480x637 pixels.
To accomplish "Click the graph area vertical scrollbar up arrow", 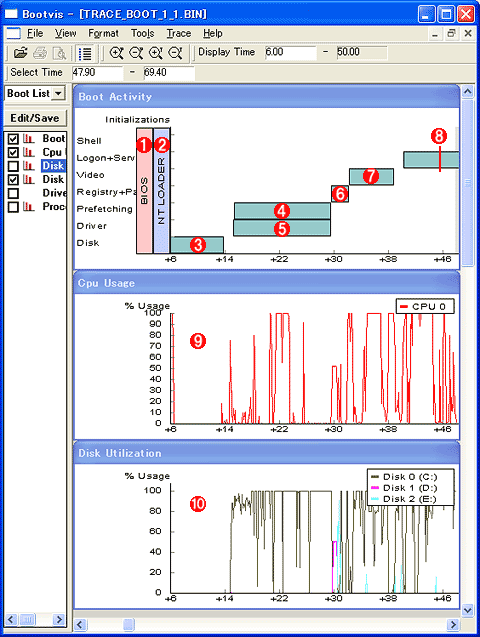I will click(467, 92).
